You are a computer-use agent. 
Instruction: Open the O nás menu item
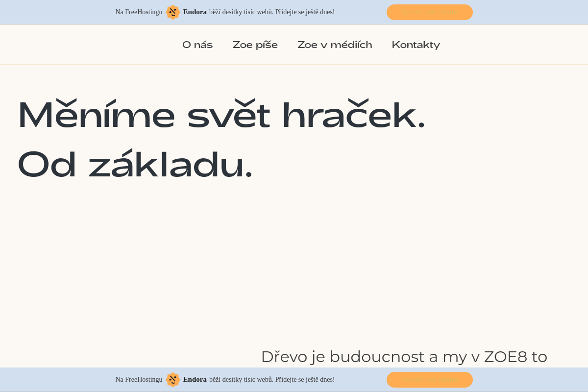[x=197, y=45]
